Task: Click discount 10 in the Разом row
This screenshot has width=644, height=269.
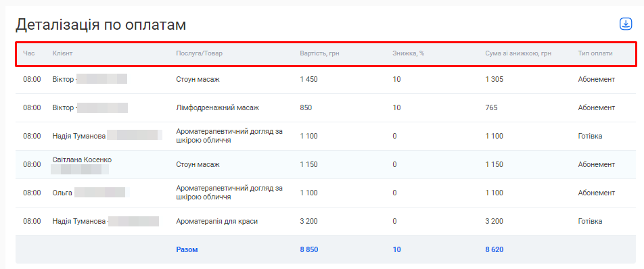Action: 396,249
